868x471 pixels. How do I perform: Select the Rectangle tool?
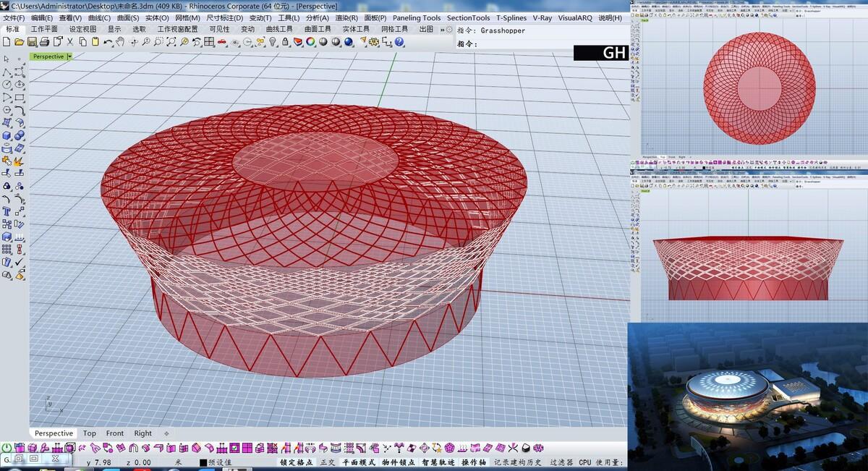point(20,97)
